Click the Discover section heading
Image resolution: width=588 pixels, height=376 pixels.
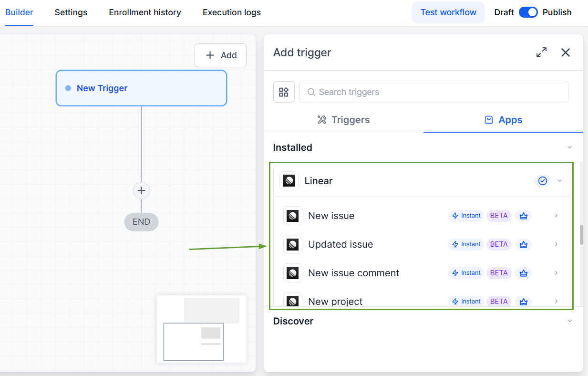coord(293,321)
